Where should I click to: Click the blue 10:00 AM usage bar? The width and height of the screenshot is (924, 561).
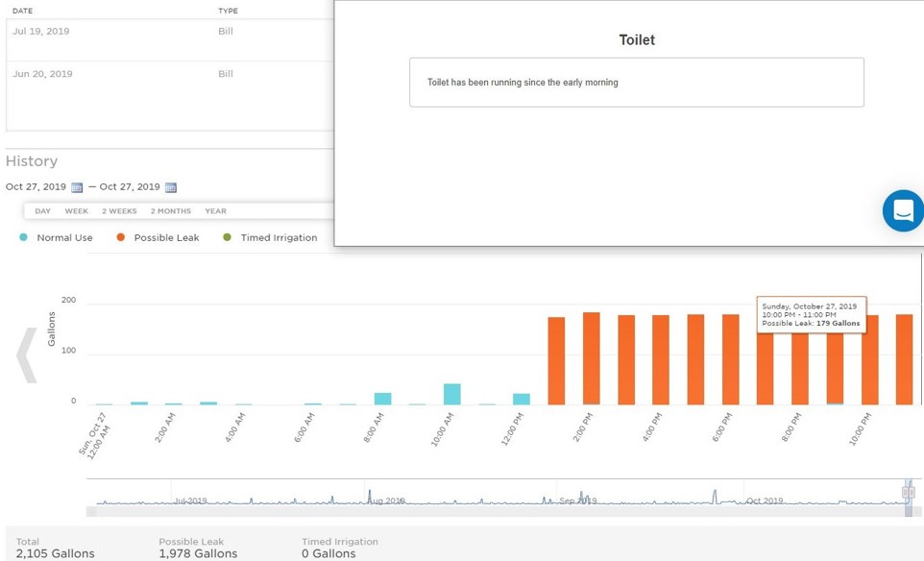pos(451,394)
